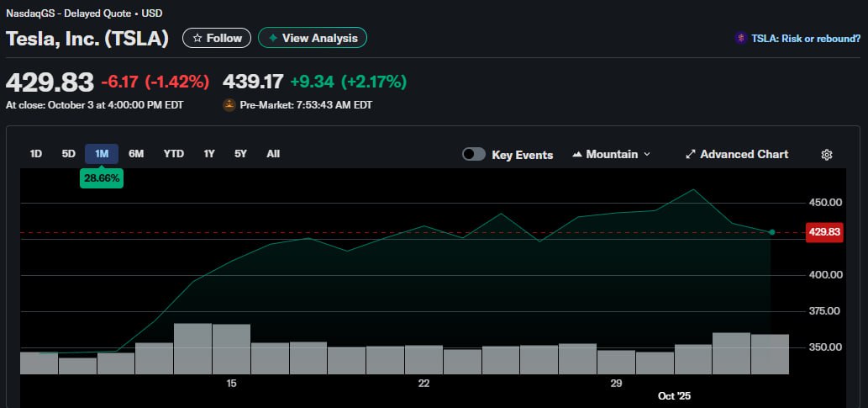This screenshot has width=868, height=408.
Task: Click the mountain chart type icon
Action: pyautogui.click(x=577, y=155)
